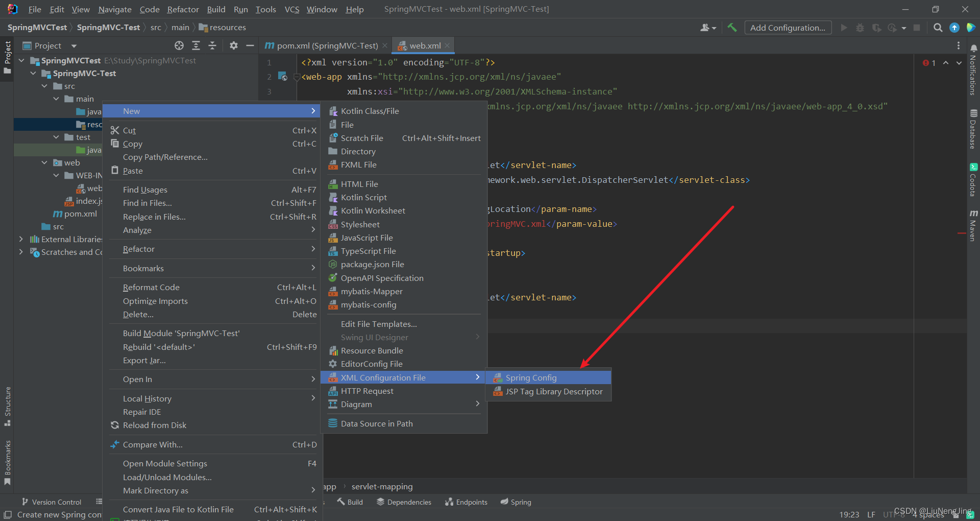Open Spring tool window
The height and width of the screenshot is (521, 980).
(516, 502)
